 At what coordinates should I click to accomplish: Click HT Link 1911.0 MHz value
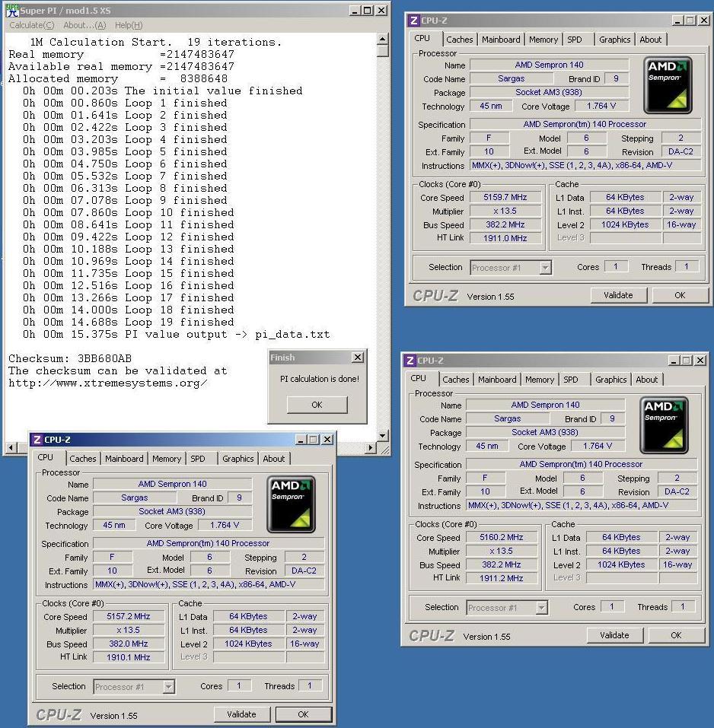[x=505, y=238]
